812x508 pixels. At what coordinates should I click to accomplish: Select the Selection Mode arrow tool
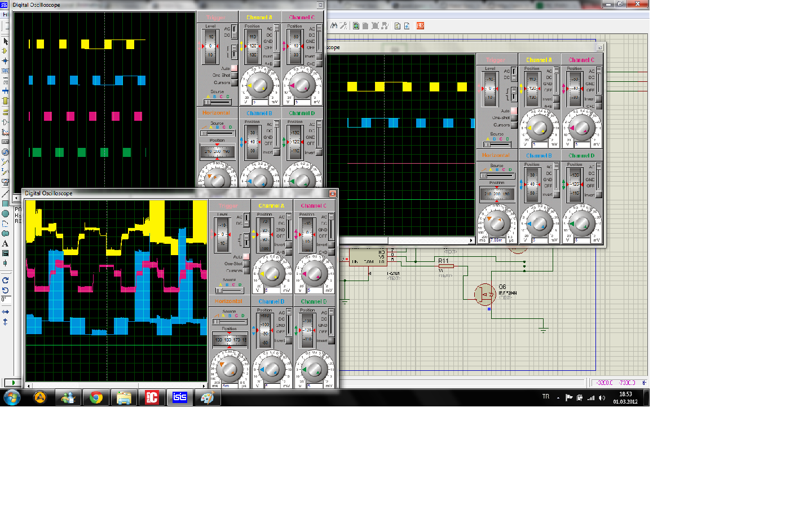[x=5, y=41]
